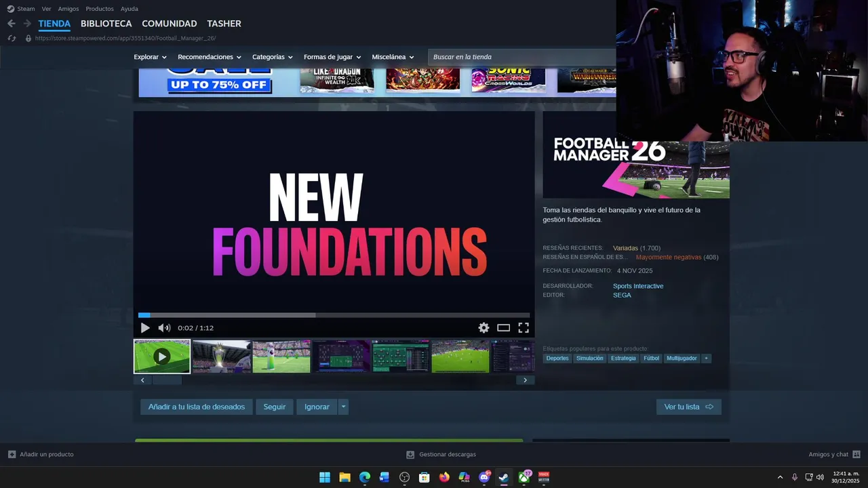The height and width of the screenshot is (488, 868).
Task: Expand the Recomendaciones dropdown
Action: point(210,57)
